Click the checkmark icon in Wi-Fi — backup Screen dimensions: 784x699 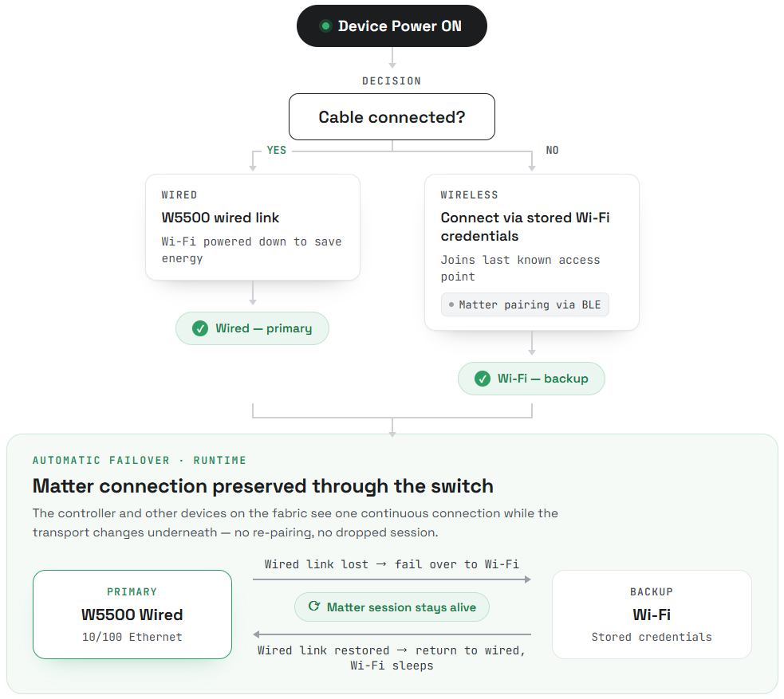[482, 379]
